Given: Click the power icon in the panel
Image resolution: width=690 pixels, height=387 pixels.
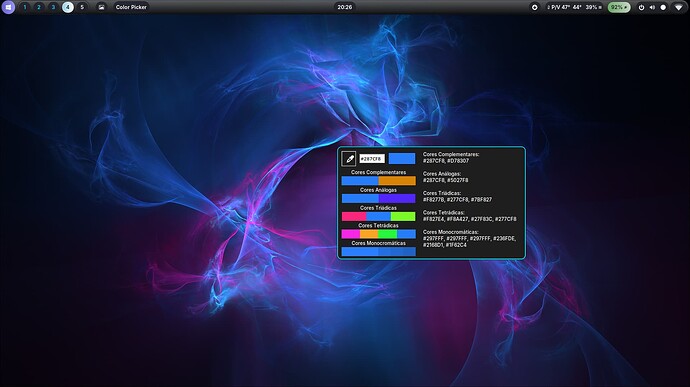Looking at the screenshot, I should [x=641, y=7].
